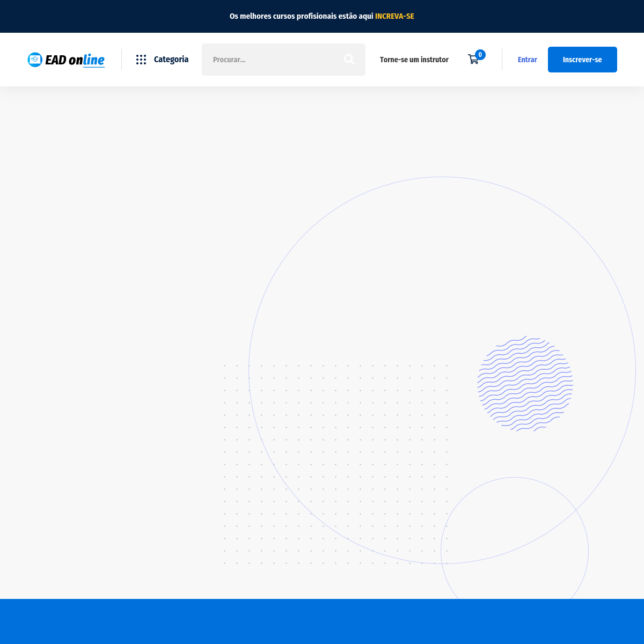This screenshot has height=644, width=644.
Task: Click the cart item count badge
Action: click(x=480, y=55)
